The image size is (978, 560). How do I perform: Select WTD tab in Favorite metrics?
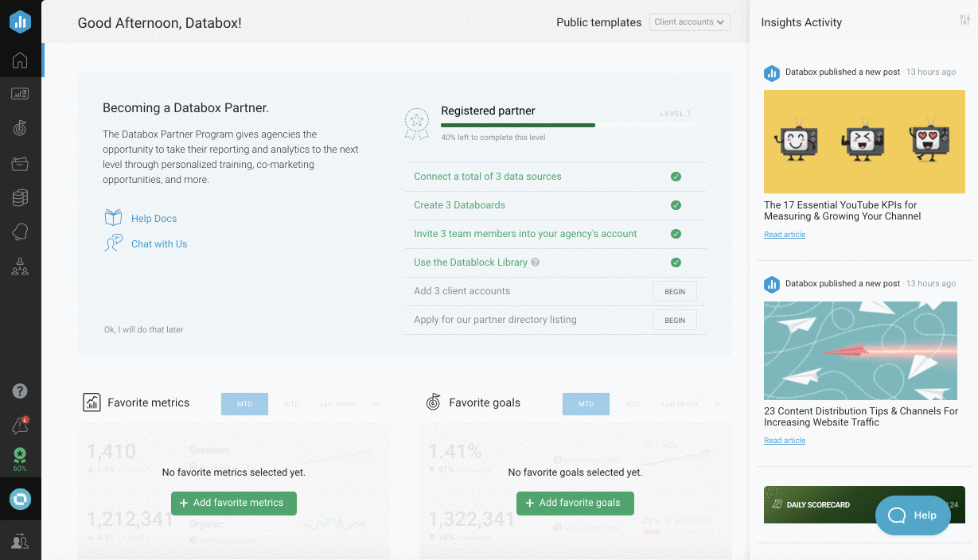pos(291,404)
